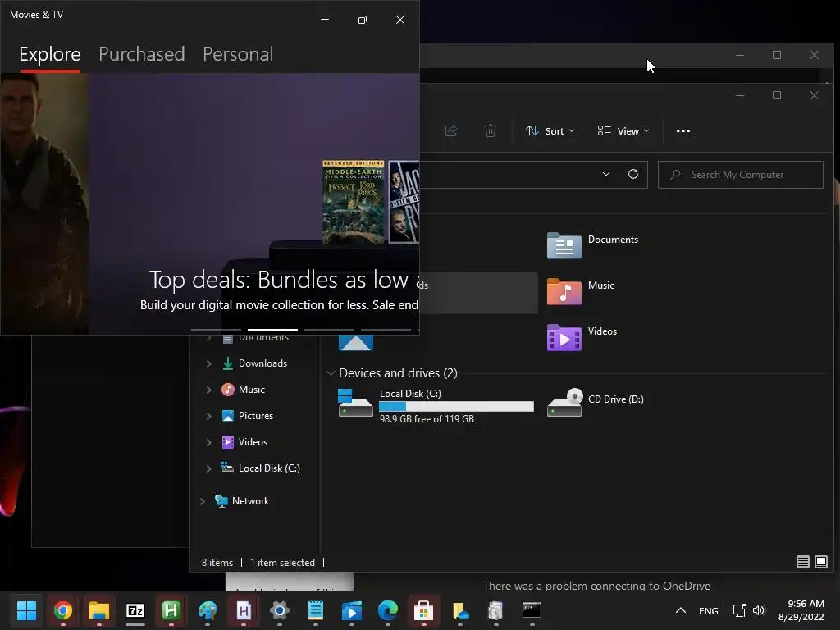Expand Pictures in navigation pane
This screenshot has height=630, width=840.
[209, 416]
